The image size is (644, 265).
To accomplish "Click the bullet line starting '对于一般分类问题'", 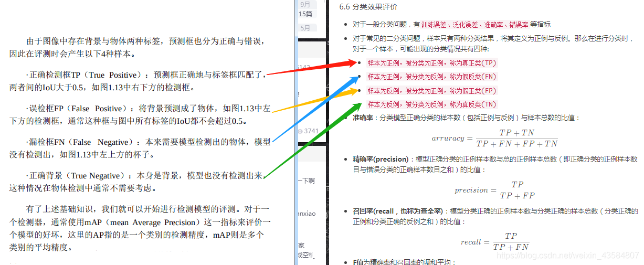I will click(x=451, y=24).
